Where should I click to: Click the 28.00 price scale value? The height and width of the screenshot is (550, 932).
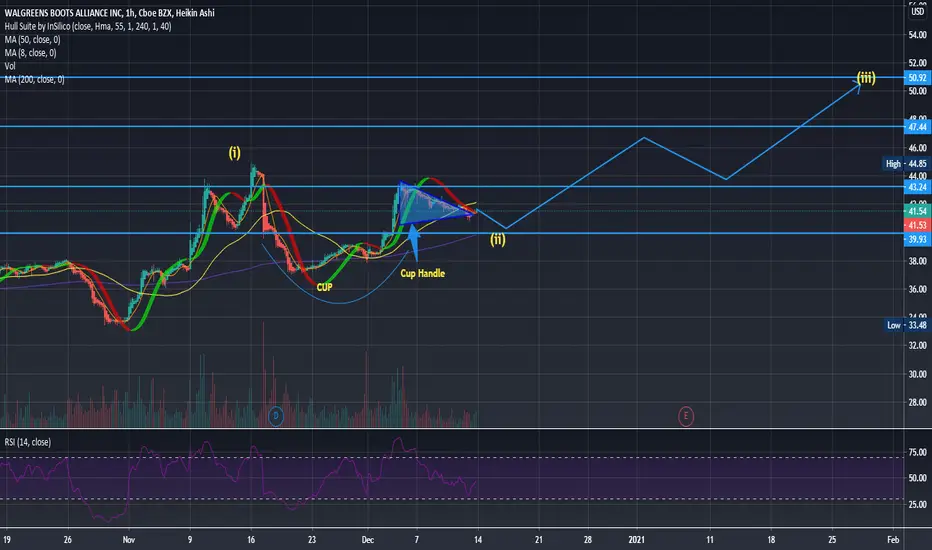pos(917,403)
